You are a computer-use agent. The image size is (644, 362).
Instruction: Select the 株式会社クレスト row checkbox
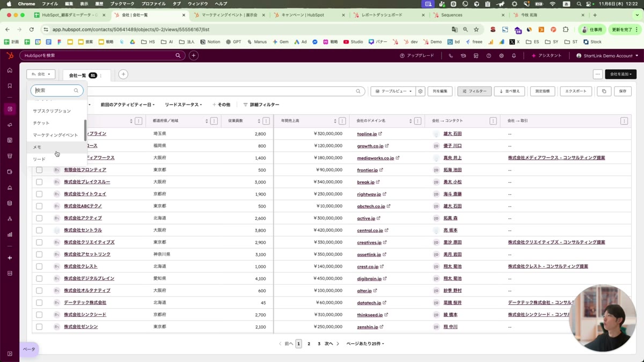(x=39, y=267)
